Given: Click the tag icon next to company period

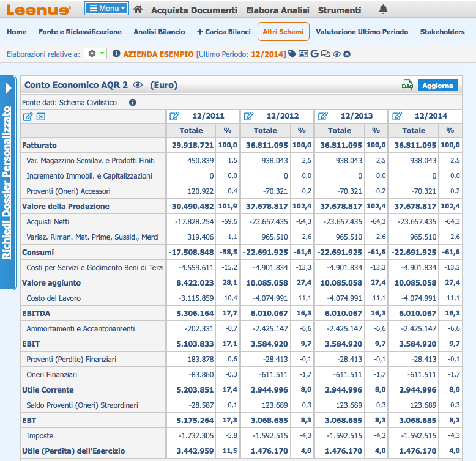Looking at the screenshot, I should tap(292, 54).
